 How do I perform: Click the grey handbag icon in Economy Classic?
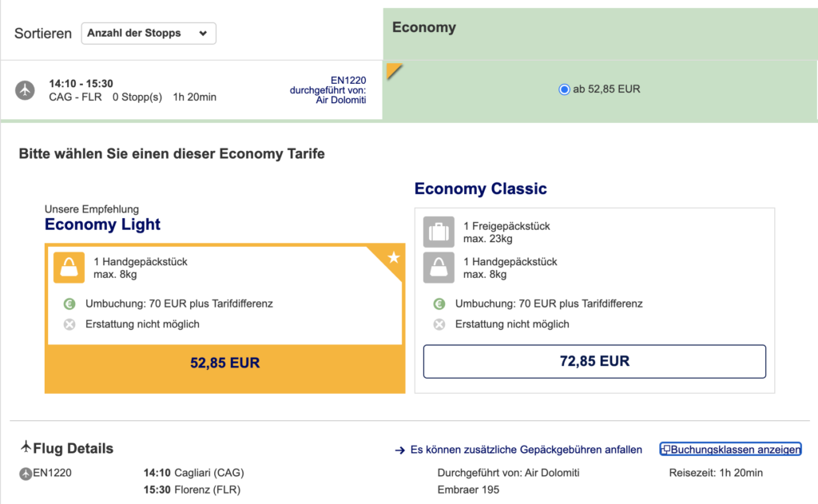click(439, 268)
